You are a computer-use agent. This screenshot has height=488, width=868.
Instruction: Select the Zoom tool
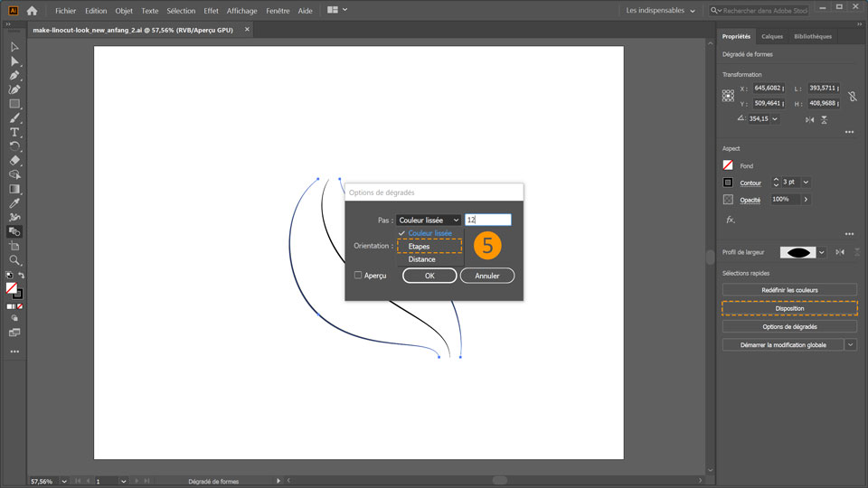pyautogui.click(x=14, y=260)
